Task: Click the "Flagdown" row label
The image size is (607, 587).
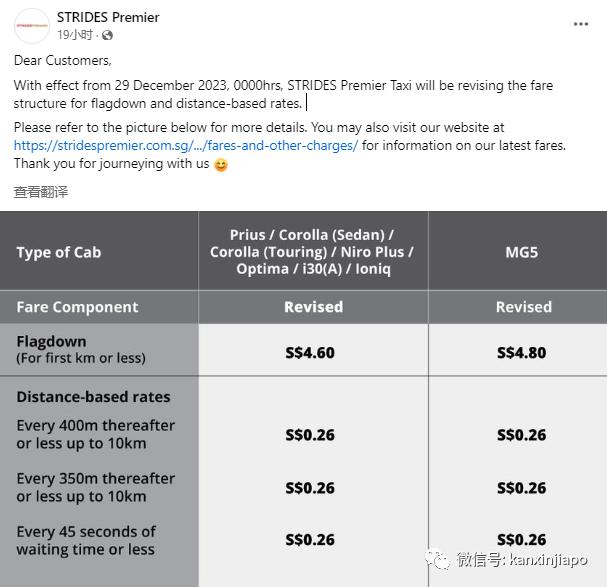Action: click(x=52, y=342)
